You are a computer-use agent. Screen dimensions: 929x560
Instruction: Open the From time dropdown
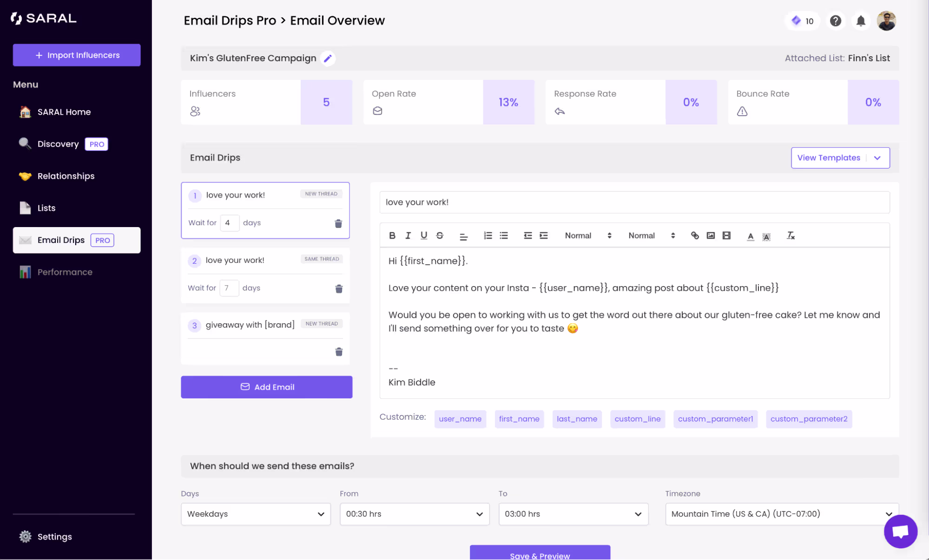(x=414, y=514)
